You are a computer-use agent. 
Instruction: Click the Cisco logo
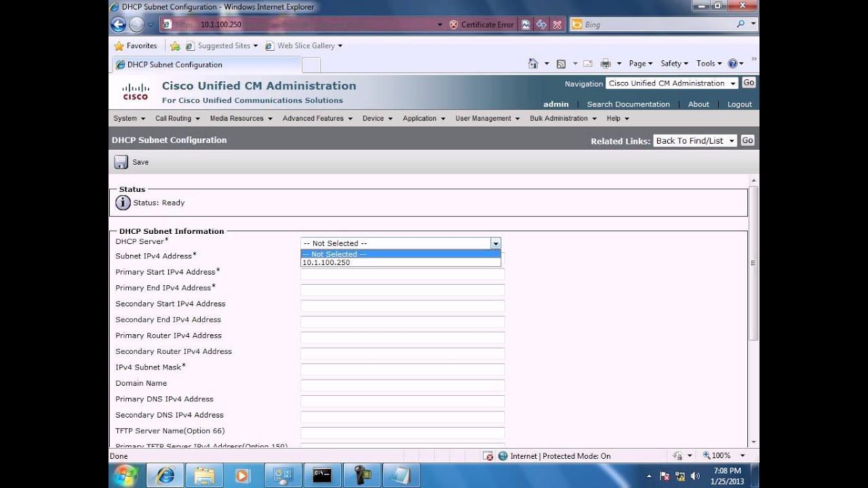tap(135, 91)
